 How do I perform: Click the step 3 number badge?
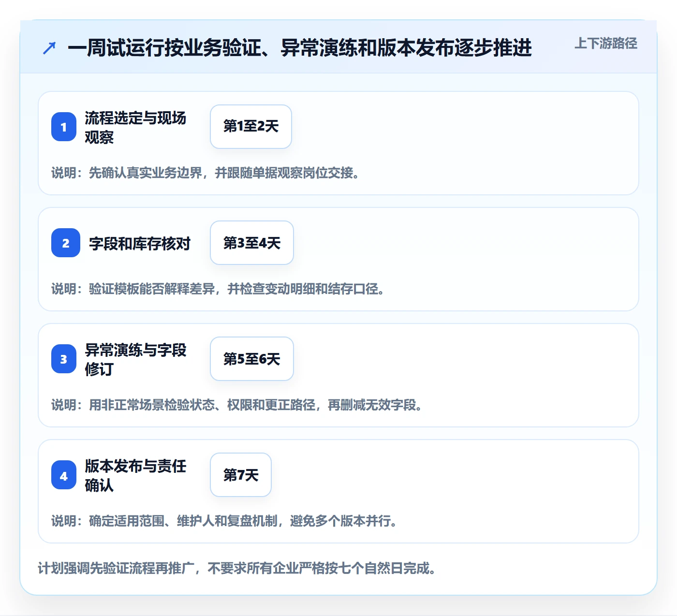(x=64, y=359)
